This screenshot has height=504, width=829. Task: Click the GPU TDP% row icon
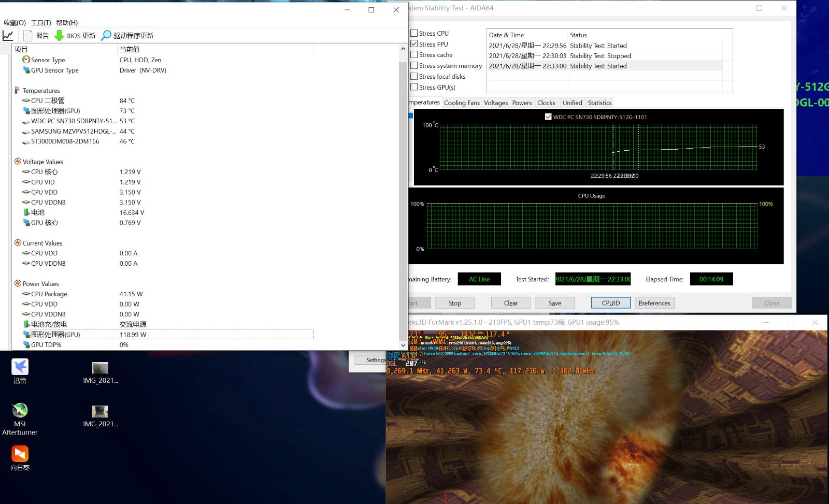click(26, 344)
